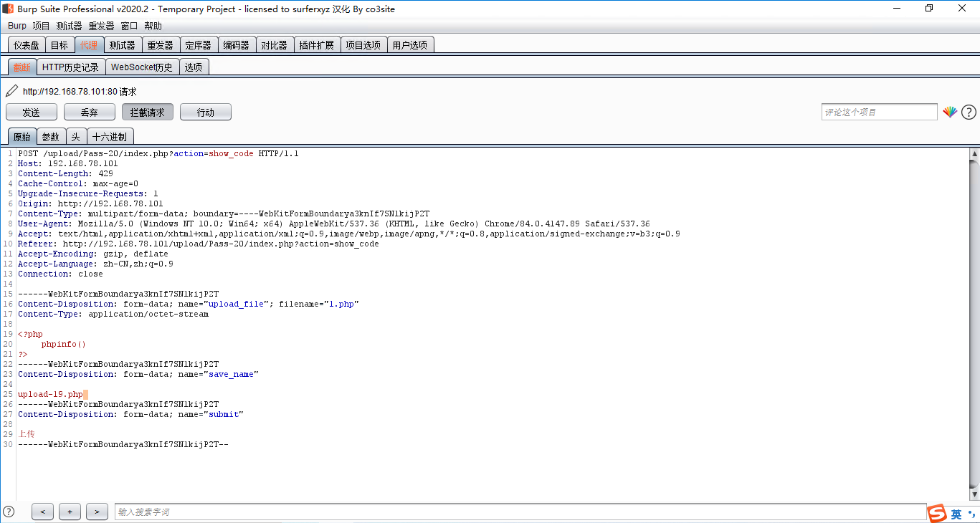Open the highlight color picker icon
This screenshot has width=980, height=523.
[950, 112]
